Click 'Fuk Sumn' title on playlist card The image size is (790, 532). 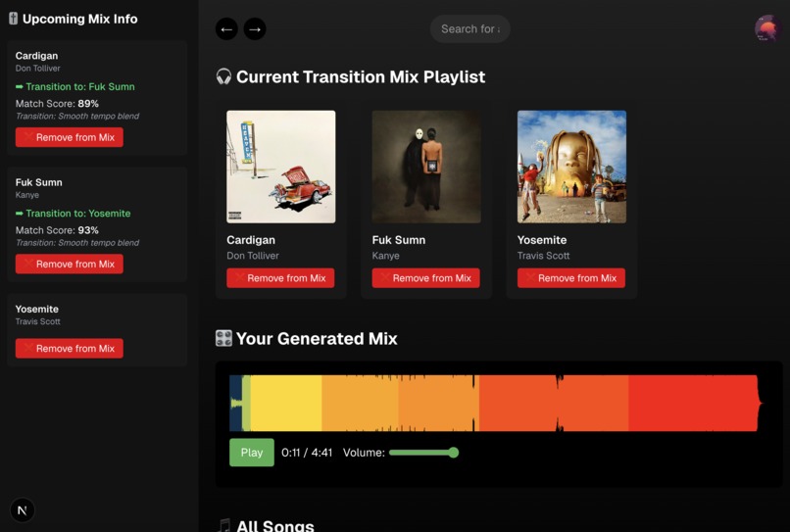399,240
